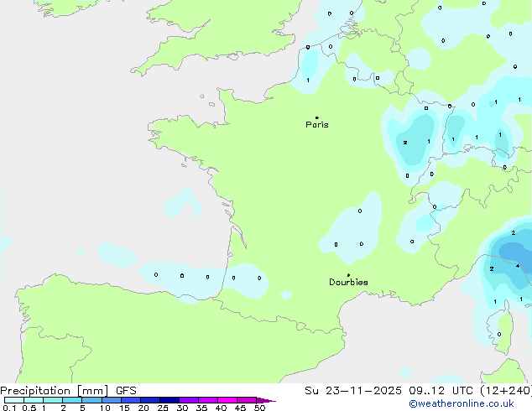Click the 25–30 mm dark blue swatch

tap(170, 400)
